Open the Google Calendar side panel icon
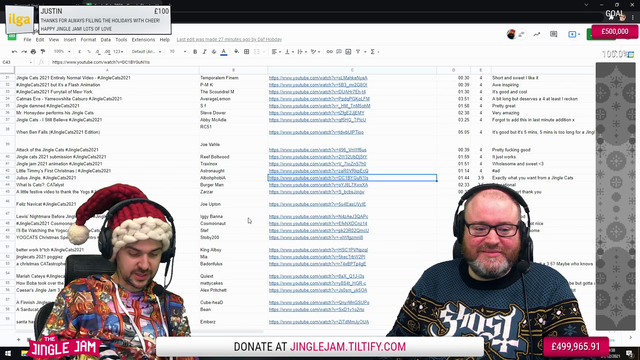 631,54
